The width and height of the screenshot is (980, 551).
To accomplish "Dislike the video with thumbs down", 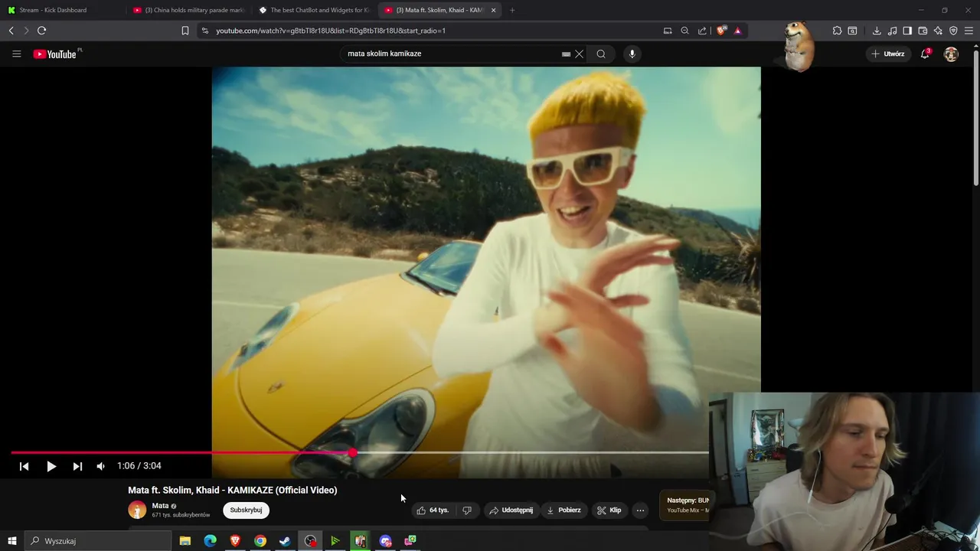I will (x=467, y=510).
